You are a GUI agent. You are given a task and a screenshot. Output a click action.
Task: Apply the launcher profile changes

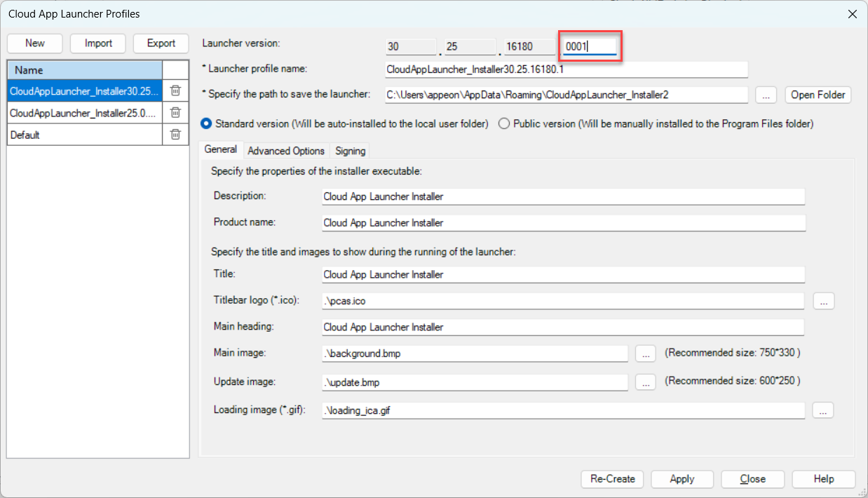[681, 479]
